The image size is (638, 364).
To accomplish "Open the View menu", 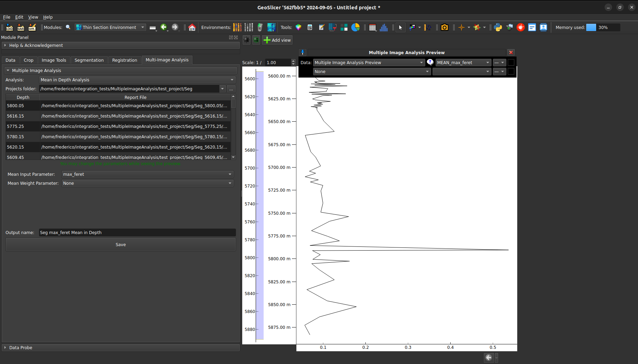I will (x=33, y=17).
